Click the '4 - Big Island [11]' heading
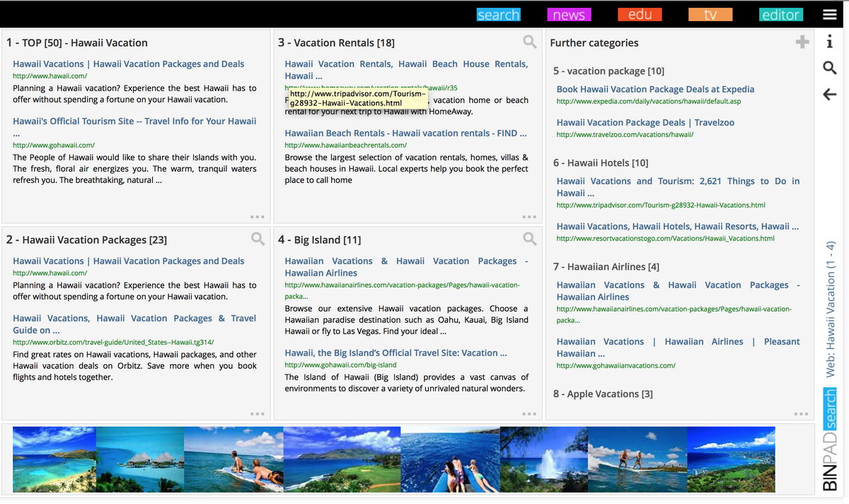Image resolution: width=849 pixels, height=504 pixels. pos(320,240)
